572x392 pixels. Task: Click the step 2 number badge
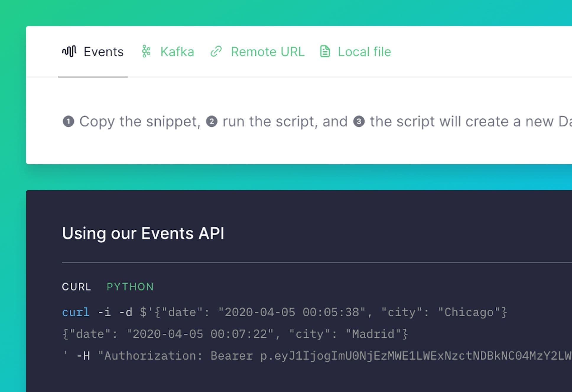(212, 121)
